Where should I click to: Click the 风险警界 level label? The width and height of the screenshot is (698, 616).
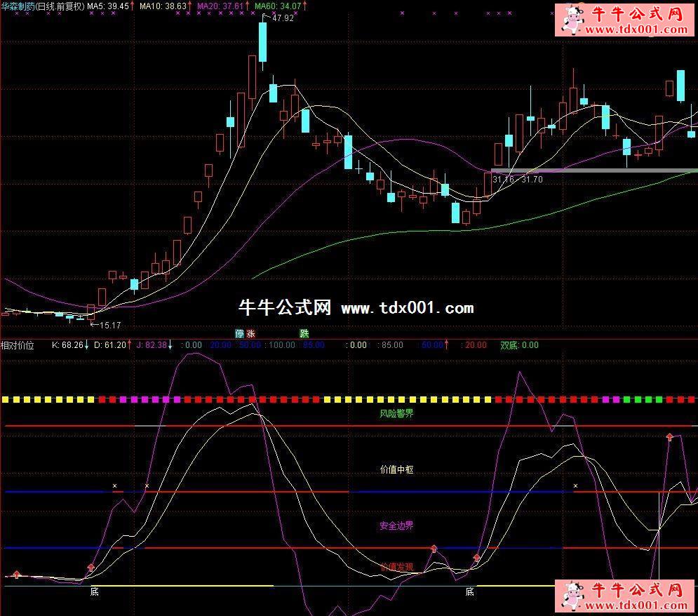[396, 413]
